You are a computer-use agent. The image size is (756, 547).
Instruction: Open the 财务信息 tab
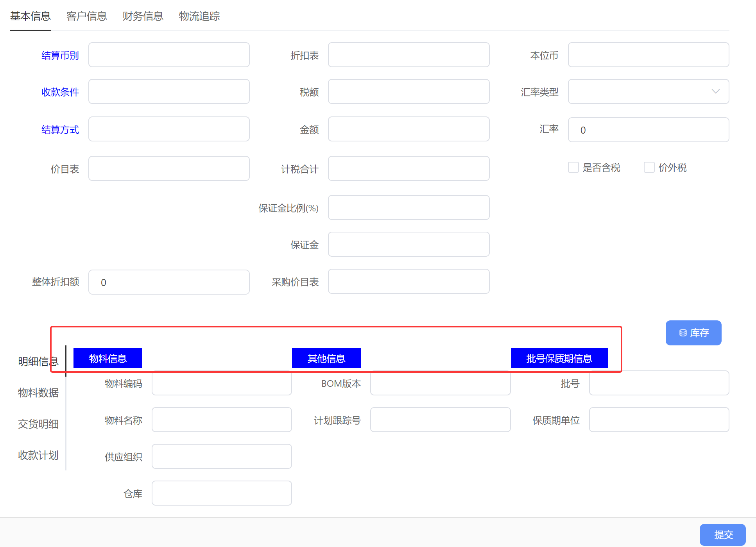pos(143,16)
